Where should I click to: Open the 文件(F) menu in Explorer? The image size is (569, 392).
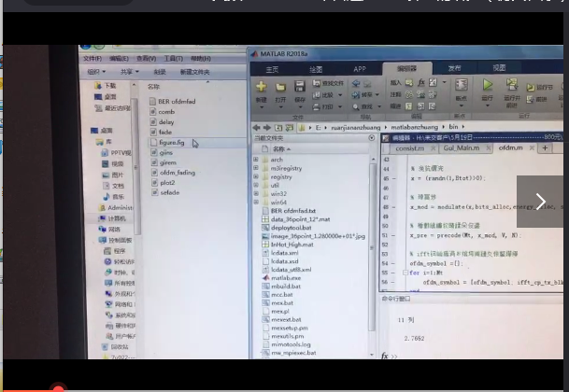92,59
